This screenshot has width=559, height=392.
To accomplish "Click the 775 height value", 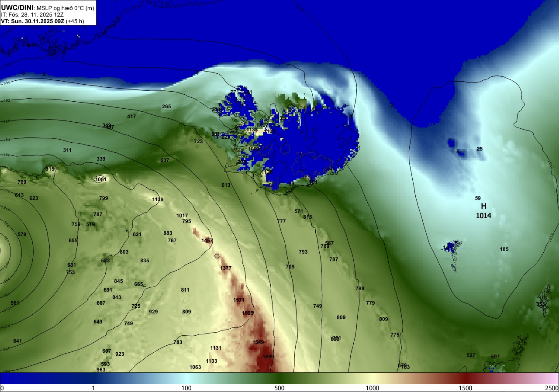I will pos(395,335).
